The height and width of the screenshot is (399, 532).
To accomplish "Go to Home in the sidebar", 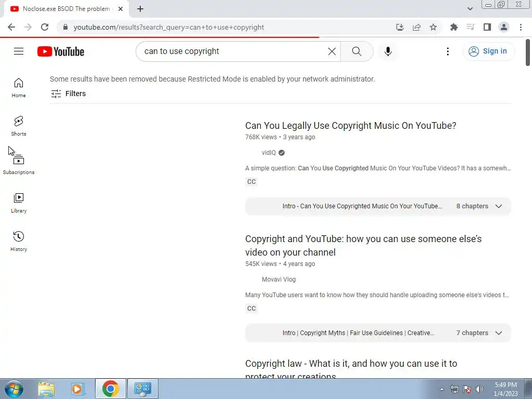I will pyautogui.click(x=19, y=88).
